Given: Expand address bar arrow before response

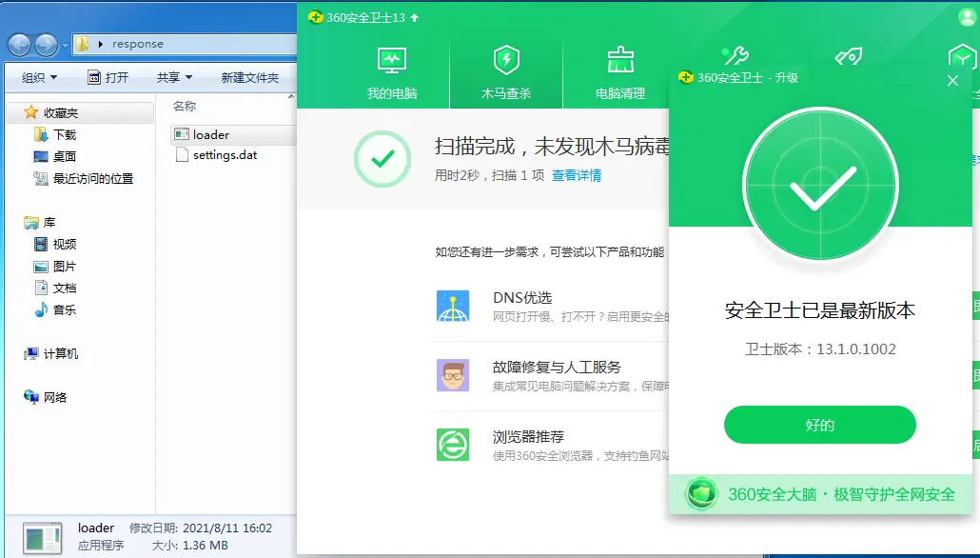Looking at the screenshot, I should pyautogui.click(x=100, y=45).
